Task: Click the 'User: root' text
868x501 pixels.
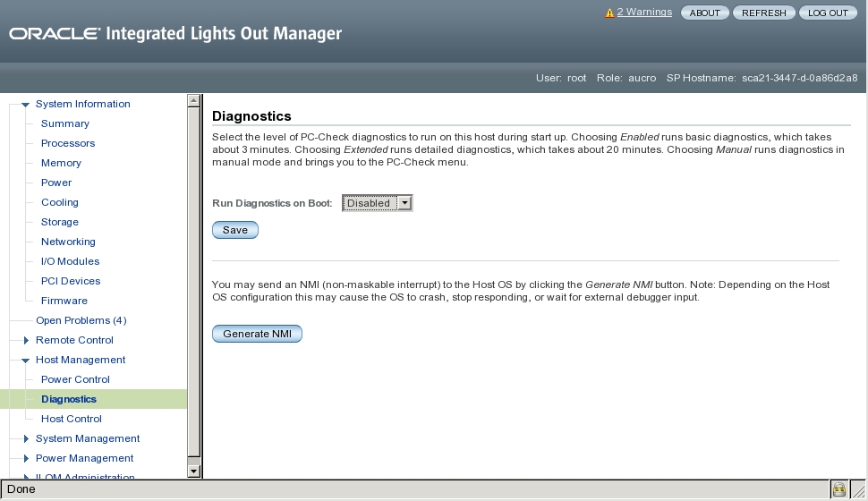Action: pos(561,78)
